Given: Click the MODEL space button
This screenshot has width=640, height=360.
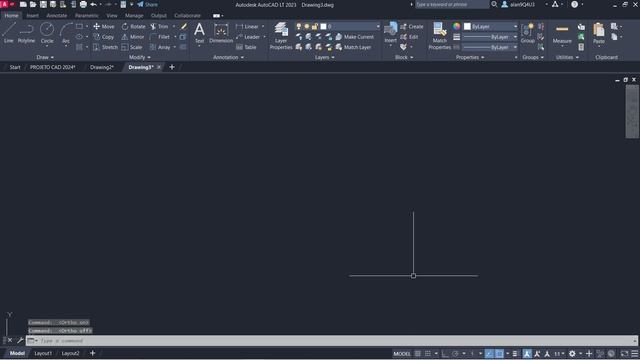Looking at the screenshot, I should 402,353.
